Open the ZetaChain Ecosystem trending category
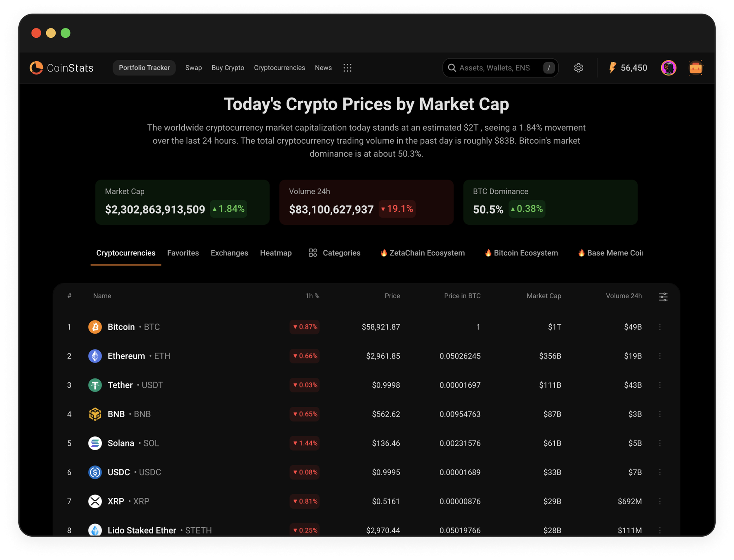 click(423, 253)
